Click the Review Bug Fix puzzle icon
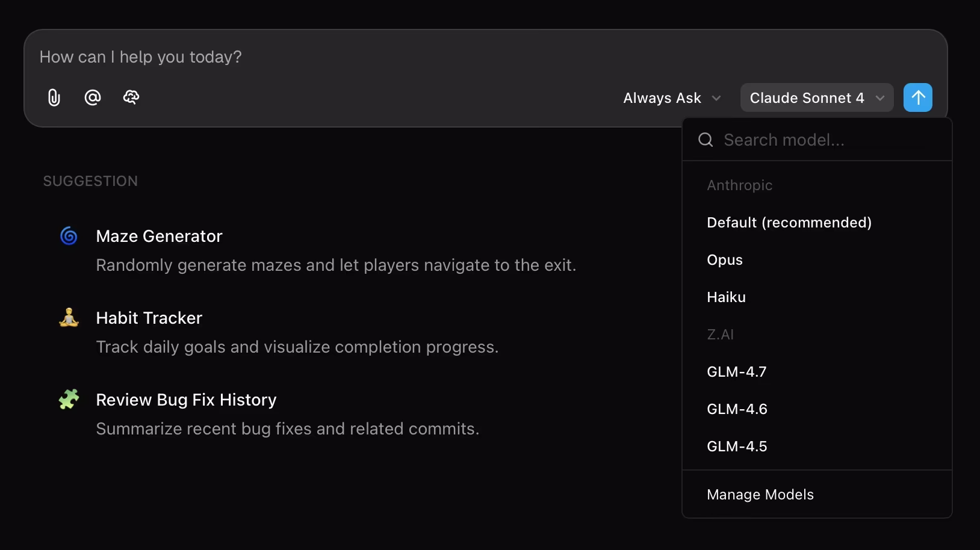This screenshot has width=980, height=550. pos(69,399)
